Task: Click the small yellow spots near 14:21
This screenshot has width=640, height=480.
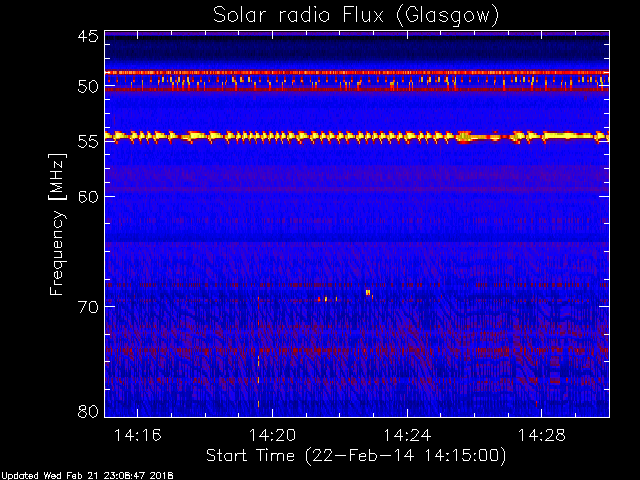Action: [x=327, y=299]
